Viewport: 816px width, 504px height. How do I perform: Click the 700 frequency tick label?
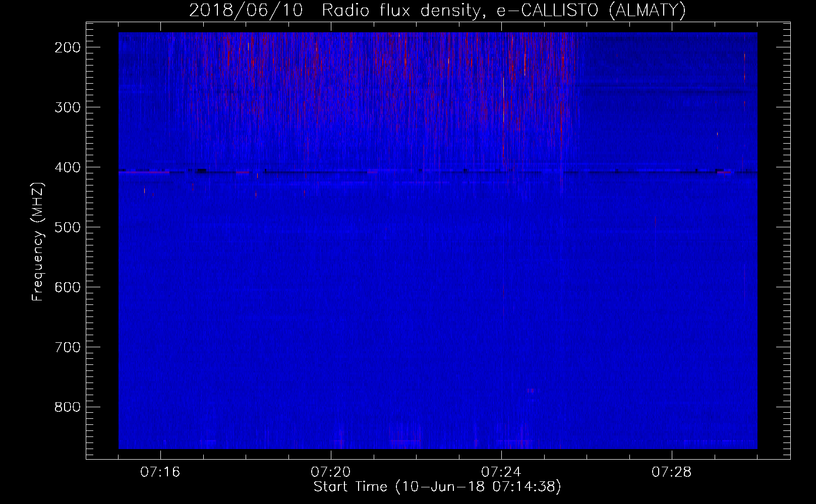[67, 347]
